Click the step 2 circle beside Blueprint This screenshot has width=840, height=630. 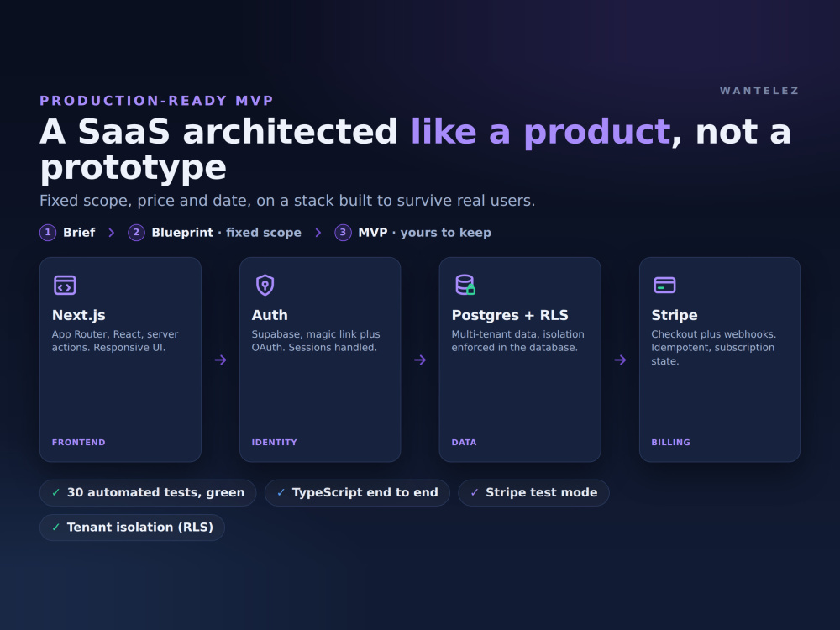(x=136, y=233)
